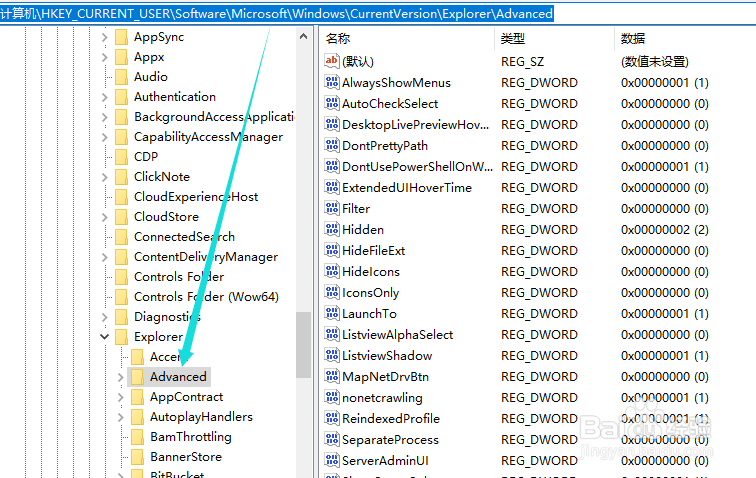Click the tree scrollbar up arrow

(x=303, y=36)
